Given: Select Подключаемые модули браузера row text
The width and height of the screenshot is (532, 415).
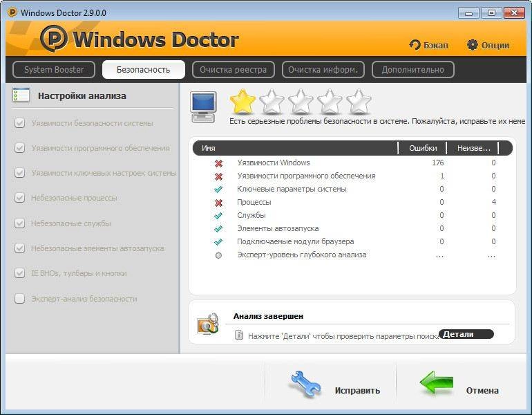Looking at the screenshot, I should (x=296, y=241).
